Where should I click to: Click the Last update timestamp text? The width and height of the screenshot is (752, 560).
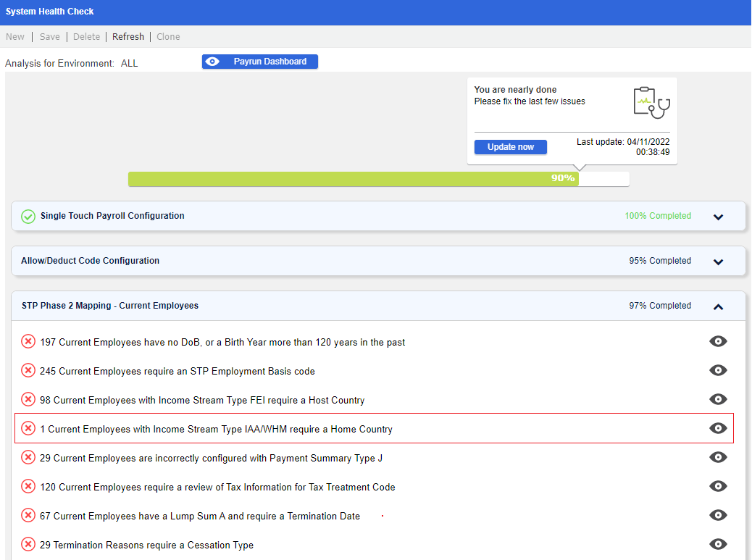tap(623, 147)
